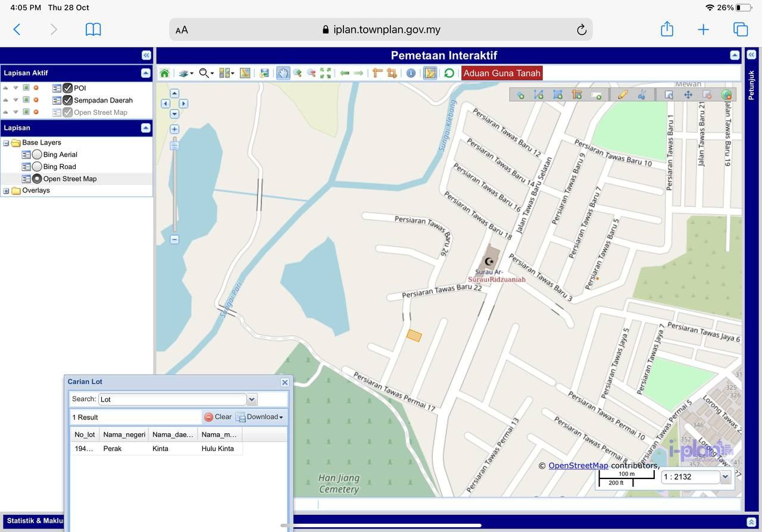
Task: Select Bing Aerial base layer
Action: tap(37, 155)
